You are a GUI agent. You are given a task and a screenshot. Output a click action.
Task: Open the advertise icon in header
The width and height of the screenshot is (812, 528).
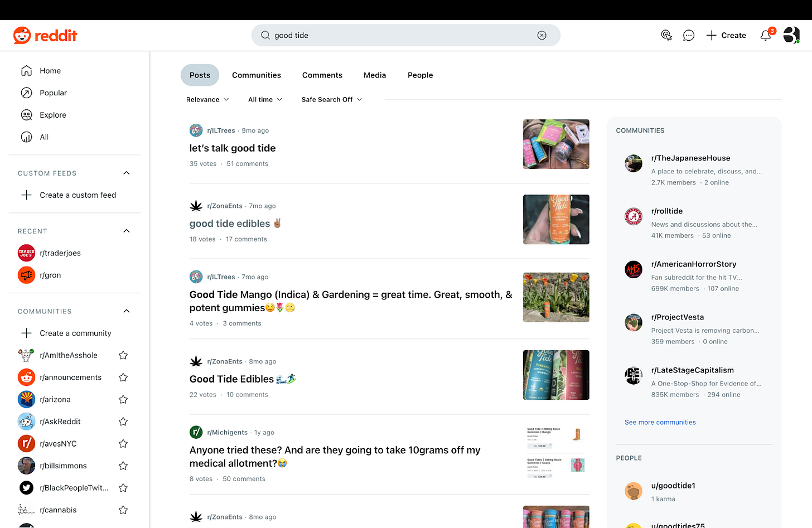pos(666,35)
